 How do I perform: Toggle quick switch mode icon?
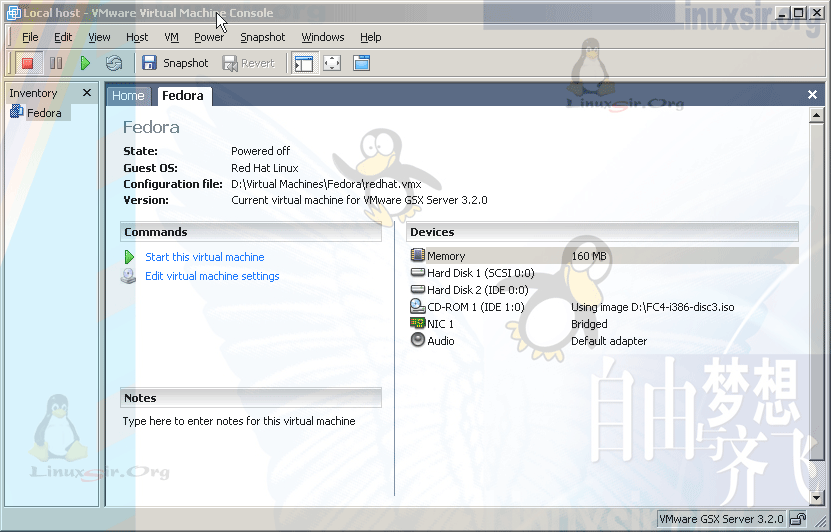pos(361,64)
